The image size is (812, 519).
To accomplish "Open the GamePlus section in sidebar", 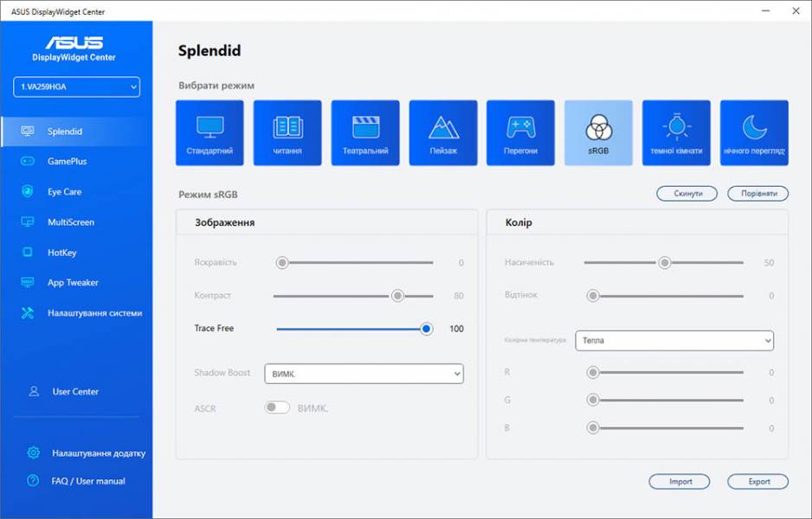I will (67, 162).
